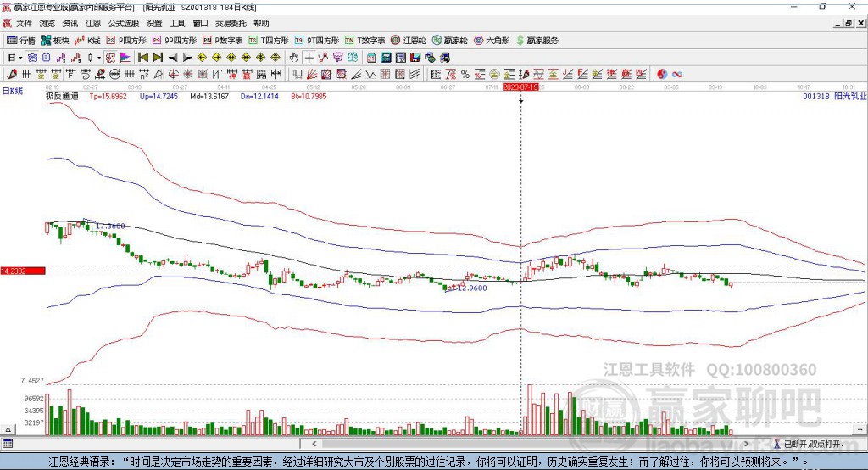
Task: Click the 14.2332 red price tag
Action: (x=23, y=271)
